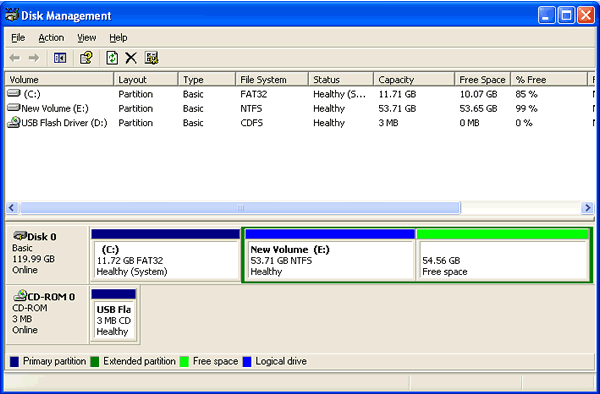Screen dimensions: 600x394
Task: Click the 99 % free cell
Action: 526,109
